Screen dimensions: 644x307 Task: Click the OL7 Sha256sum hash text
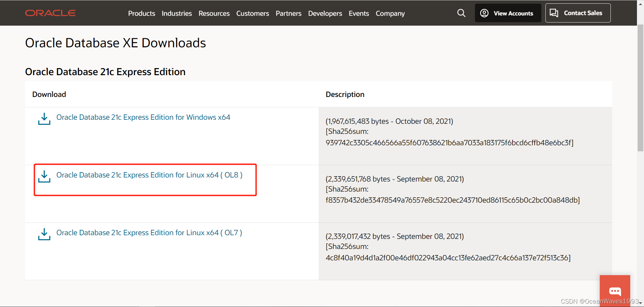(448, 258)
